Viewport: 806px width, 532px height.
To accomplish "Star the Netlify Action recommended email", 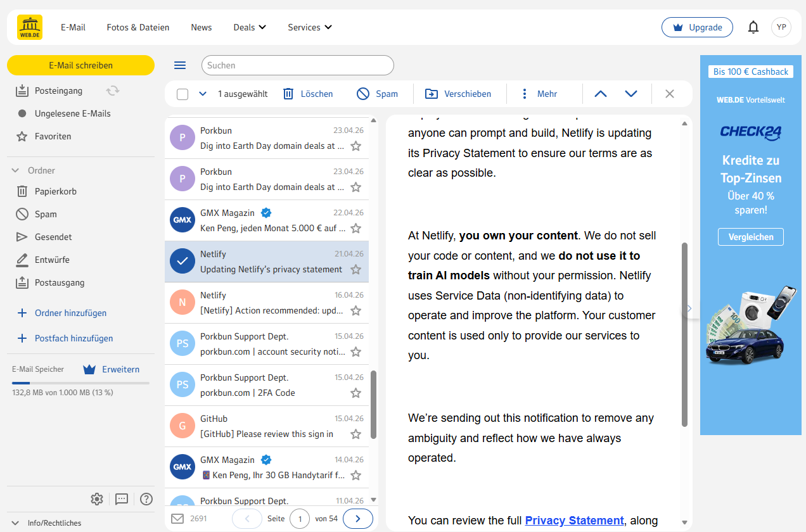I will [x=356, y=310].
